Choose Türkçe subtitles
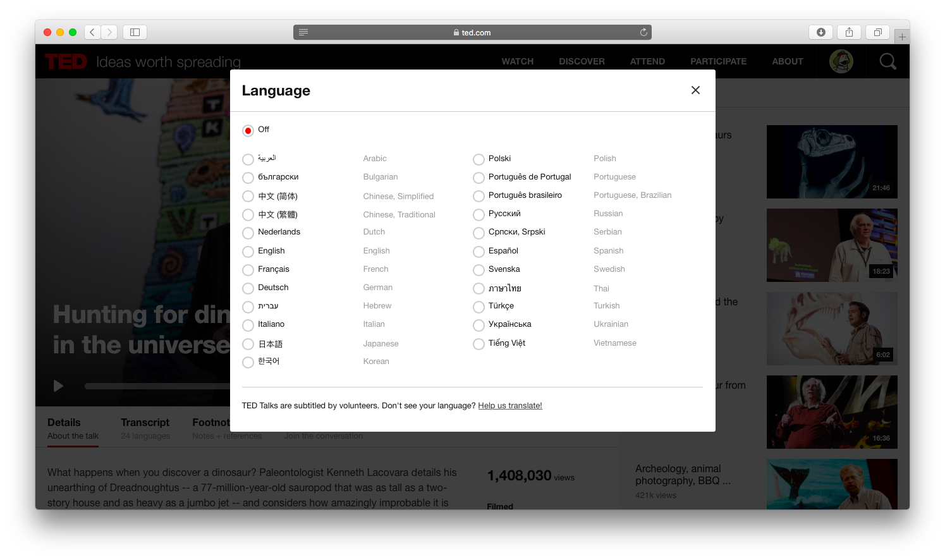The image size is (945, 560). (479, 307)
